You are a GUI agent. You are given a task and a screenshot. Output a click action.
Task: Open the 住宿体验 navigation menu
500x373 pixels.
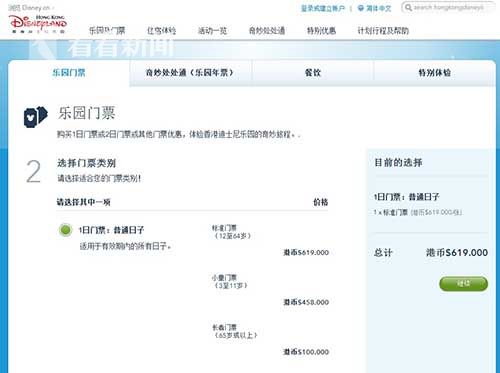pos(161,31)
